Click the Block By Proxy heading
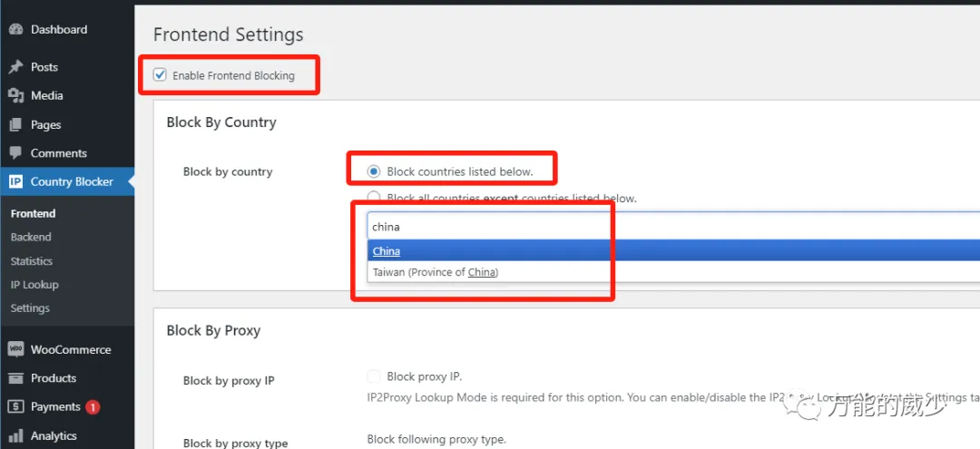 (213, 330)
